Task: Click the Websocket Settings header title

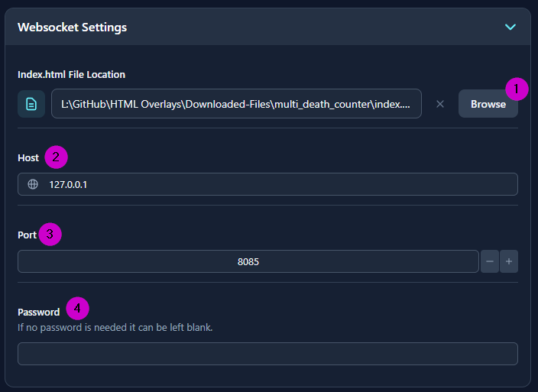Action: (x=73, y=28)
